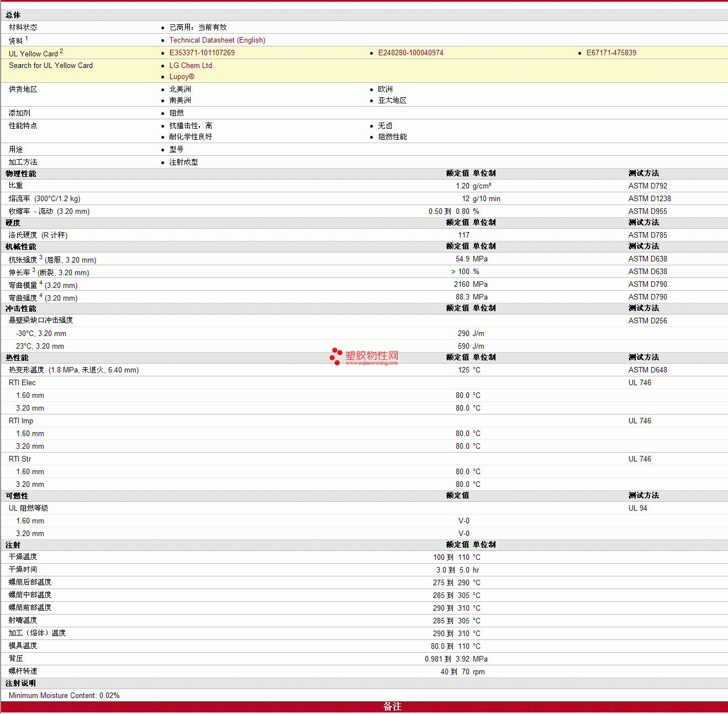This screenshot has height=714, width=728.
Task: Click the Lupoy® brand link
Action: coord(182,77)
